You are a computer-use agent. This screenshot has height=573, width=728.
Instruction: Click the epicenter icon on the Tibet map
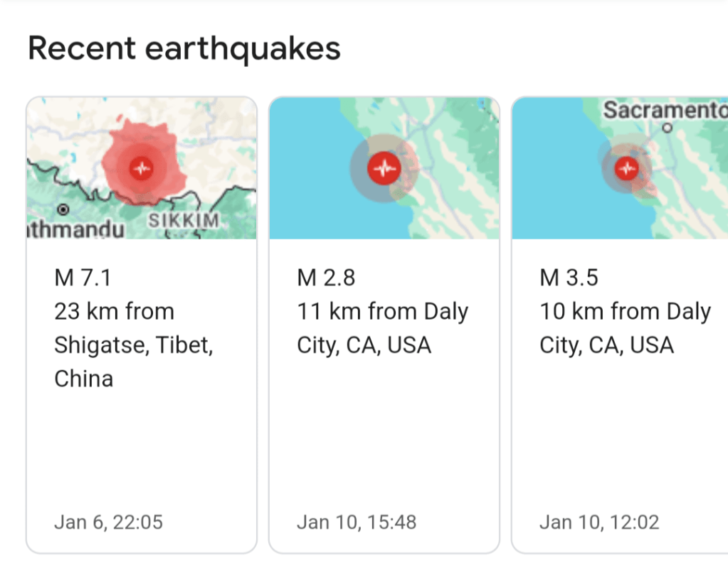pos(142,169)
